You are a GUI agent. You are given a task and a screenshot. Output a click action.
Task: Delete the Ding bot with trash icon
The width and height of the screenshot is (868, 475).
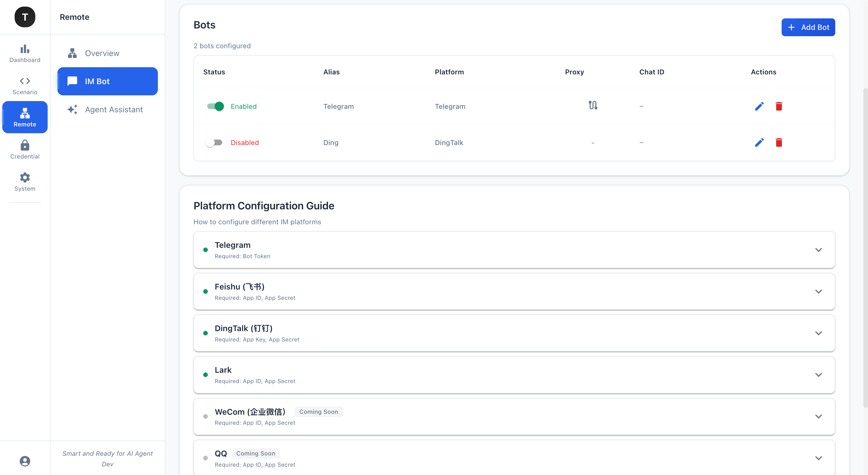point(779,143)
